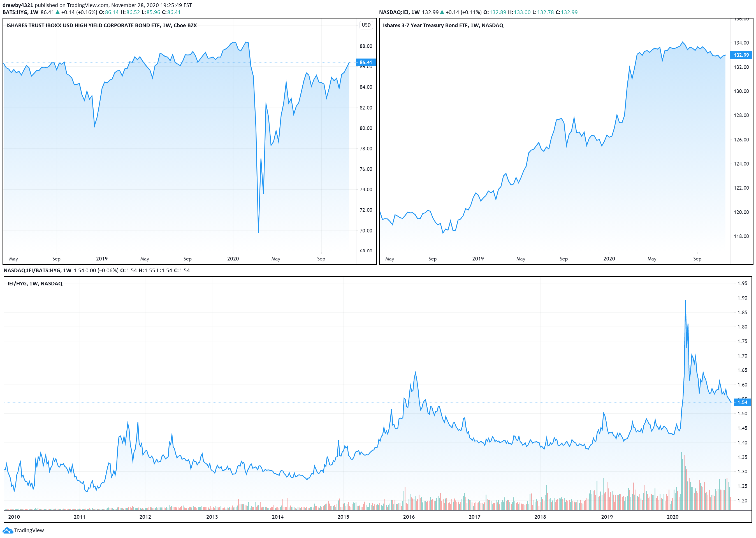
Task: Click the '118.00' price axis label on IEI chart
Action: point(741,236)
